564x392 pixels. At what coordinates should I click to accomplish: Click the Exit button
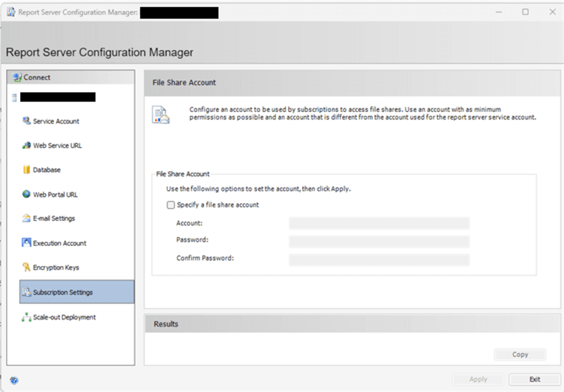click(535, 379)
